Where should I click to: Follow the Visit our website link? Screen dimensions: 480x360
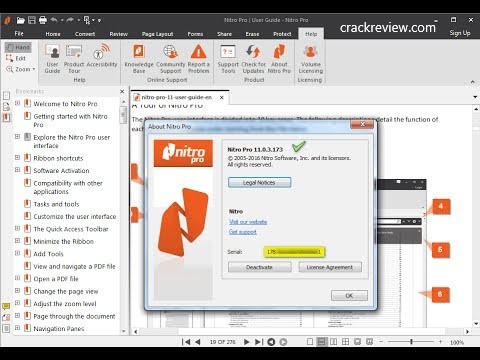(248, 222)
